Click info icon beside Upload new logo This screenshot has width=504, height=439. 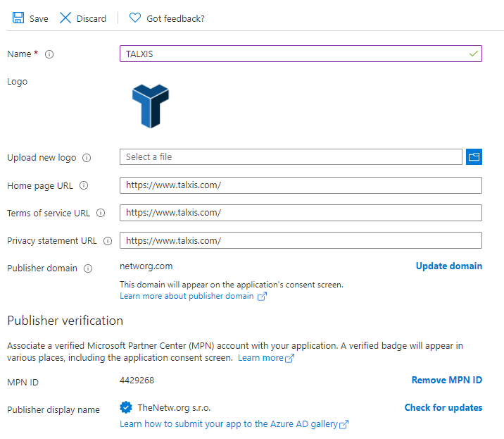[87, 158]
